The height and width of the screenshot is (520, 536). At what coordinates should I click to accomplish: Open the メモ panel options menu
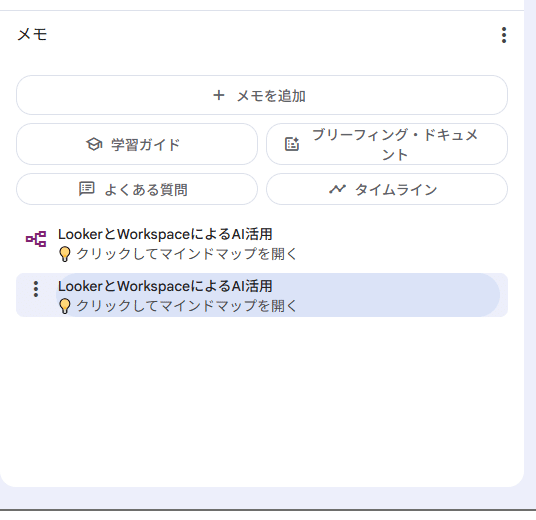[504, 35]
